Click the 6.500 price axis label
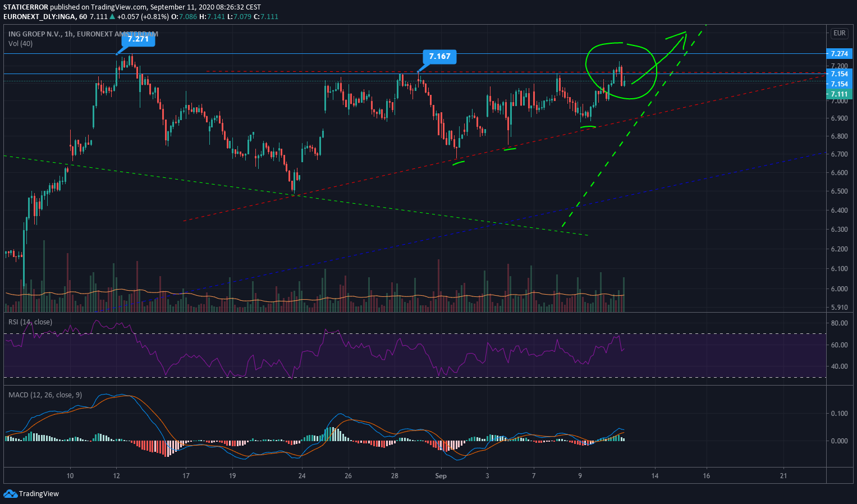This screenshot has width=857, height=504. 840,191
